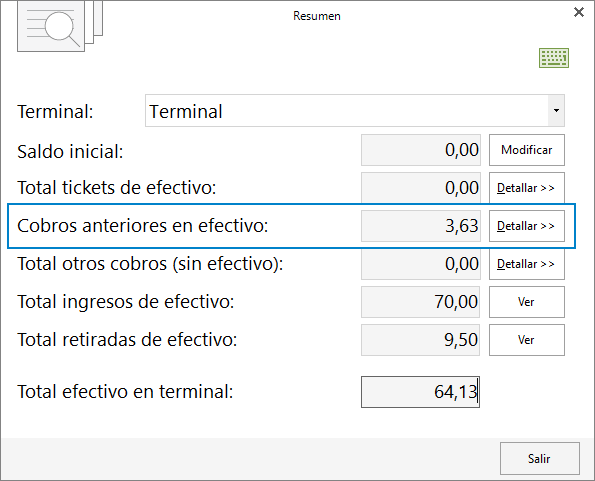Click the Cobros anteriores 3,63 field
Image resolution: width=595 pixels, height=481 pixels.
421,226
